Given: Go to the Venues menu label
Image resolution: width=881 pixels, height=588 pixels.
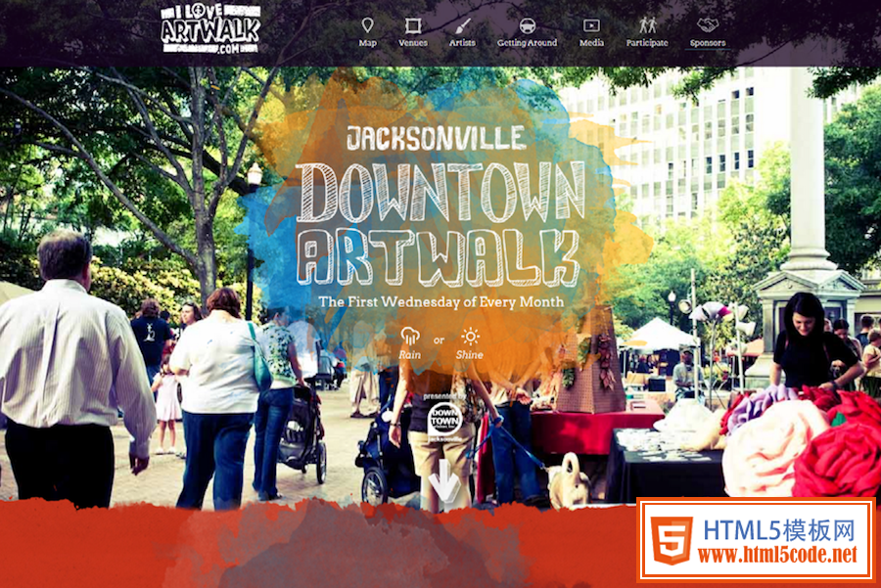Looking at the screenshot, I should (413, 43).
